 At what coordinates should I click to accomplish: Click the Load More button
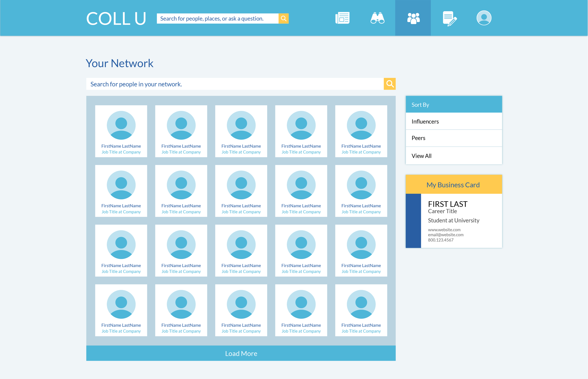(x=241, y=353)
